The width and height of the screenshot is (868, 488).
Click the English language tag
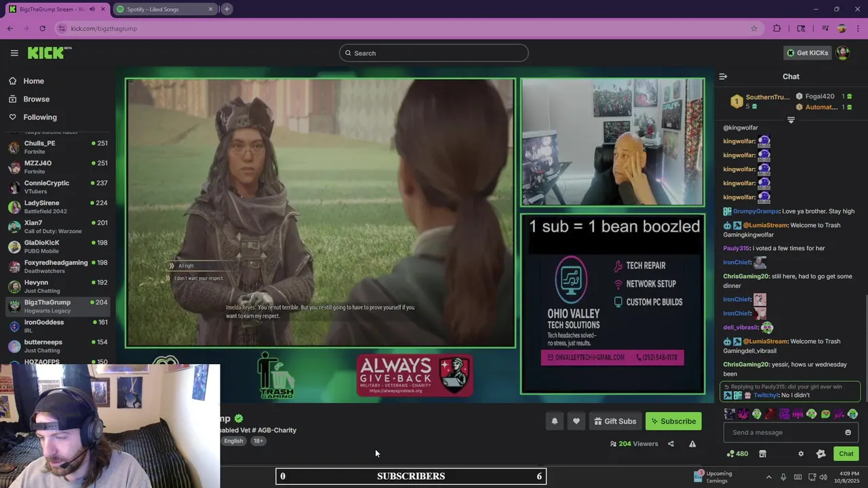click(233, 441)
